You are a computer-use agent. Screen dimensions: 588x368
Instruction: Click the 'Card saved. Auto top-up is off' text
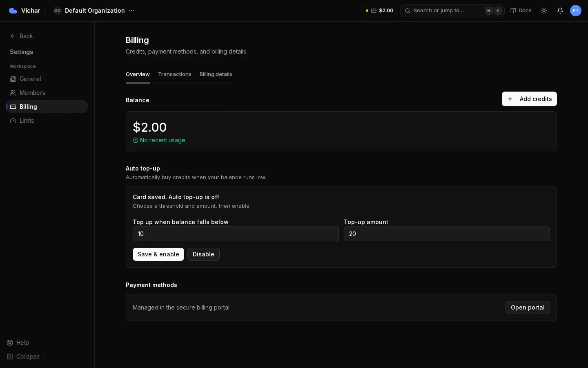[176, 197]
